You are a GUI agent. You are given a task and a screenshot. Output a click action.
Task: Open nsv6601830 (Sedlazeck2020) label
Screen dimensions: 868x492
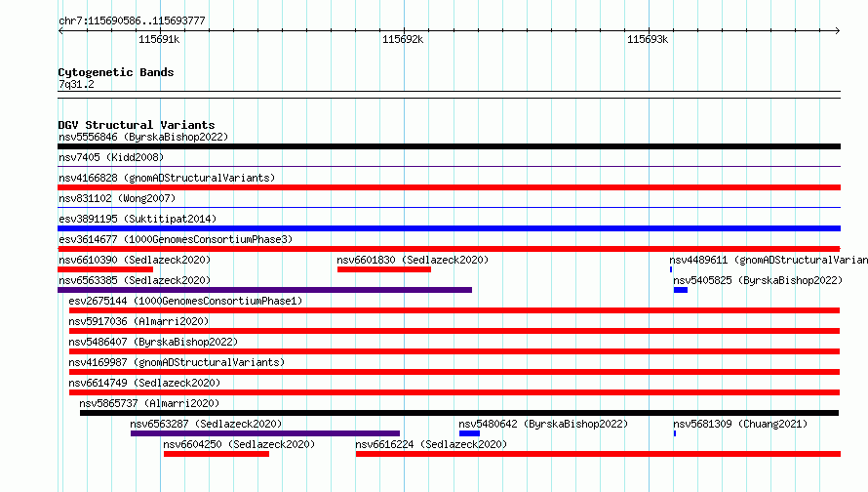tap(413, 260)
